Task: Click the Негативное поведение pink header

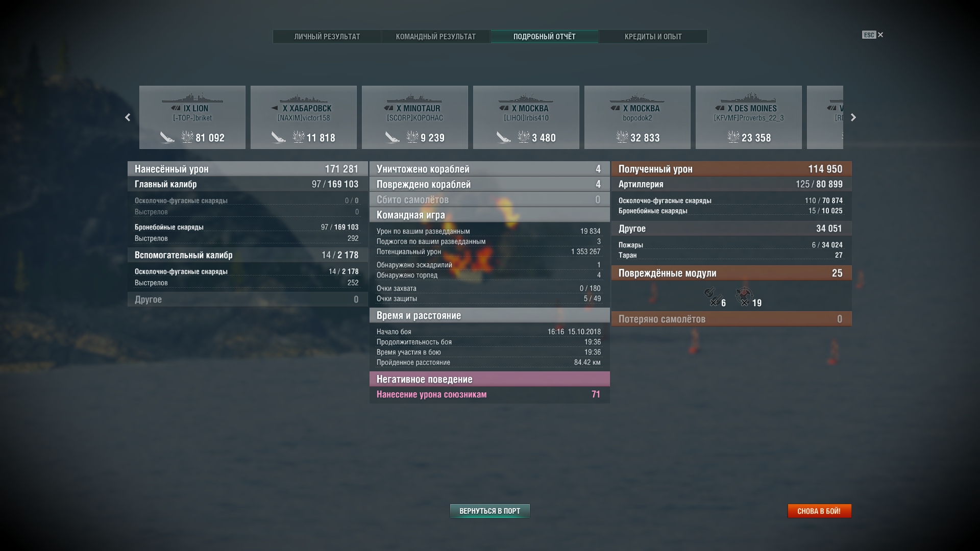Action: click(x=489, y=379)
